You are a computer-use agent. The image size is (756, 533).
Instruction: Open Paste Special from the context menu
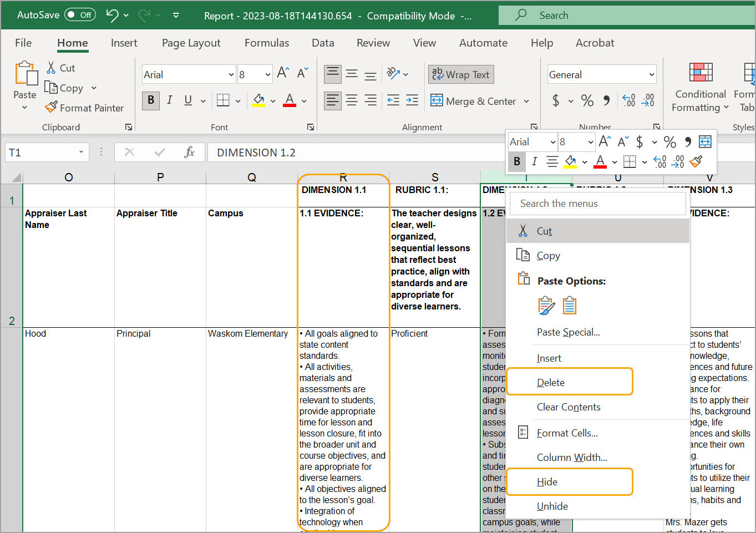coord(569,332)
